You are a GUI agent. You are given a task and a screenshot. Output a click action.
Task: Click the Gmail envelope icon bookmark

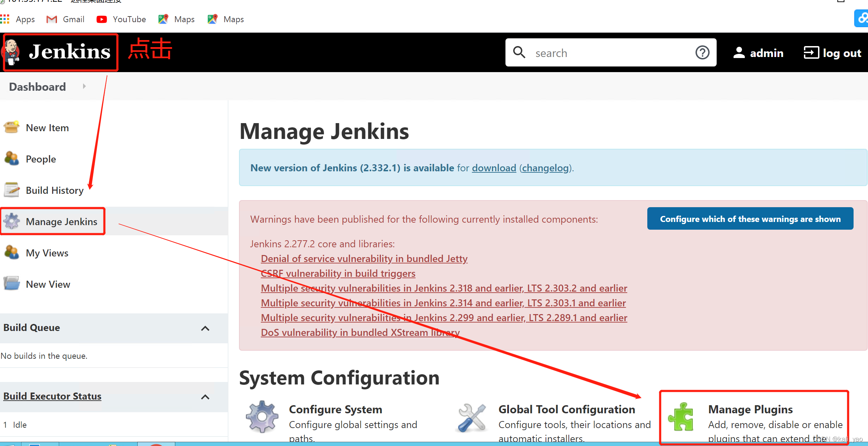[52, 19]
